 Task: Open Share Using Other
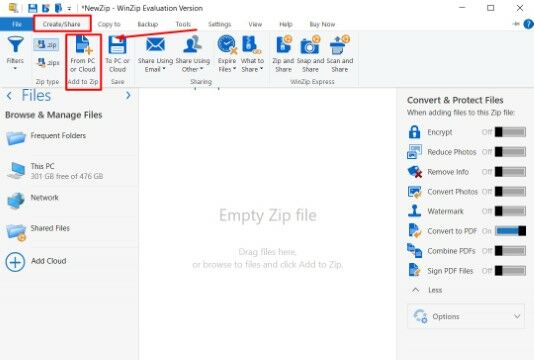(192, 54)
